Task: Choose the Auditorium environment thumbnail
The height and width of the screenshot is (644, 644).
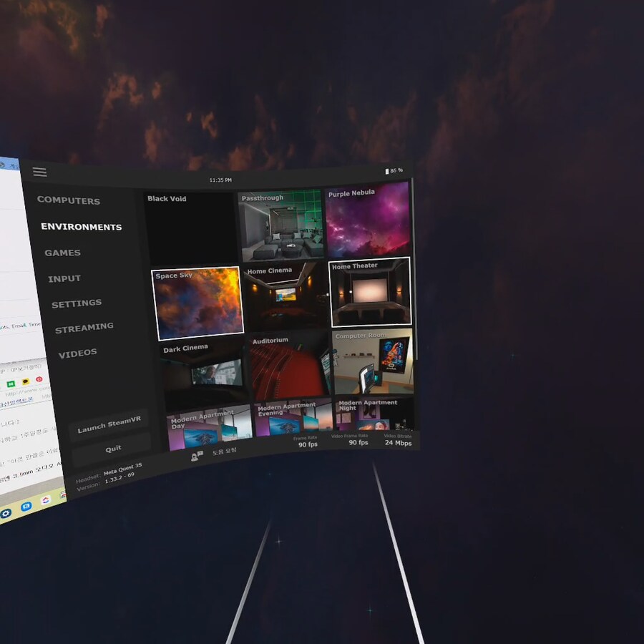Action: click(290, 366)
